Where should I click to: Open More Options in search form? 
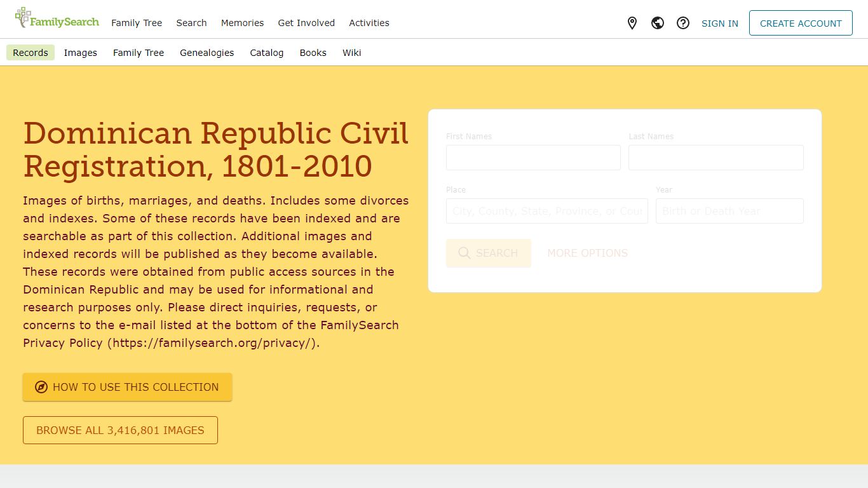tap(588, 253)
